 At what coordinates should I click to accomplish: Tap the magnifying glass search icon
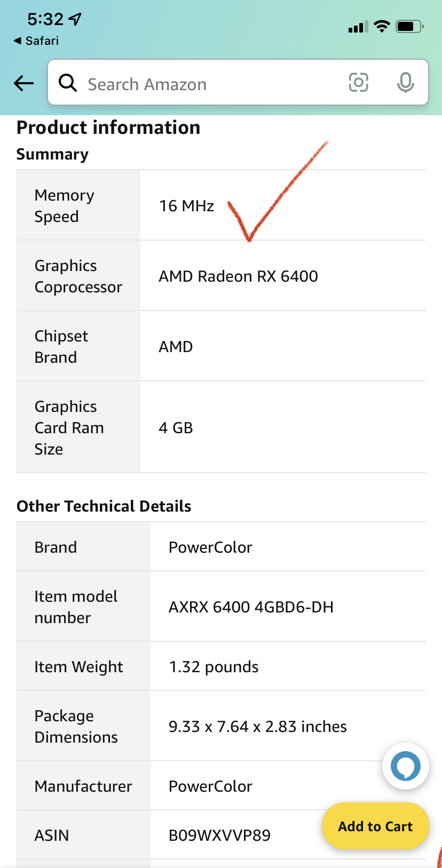click(68, 83)
